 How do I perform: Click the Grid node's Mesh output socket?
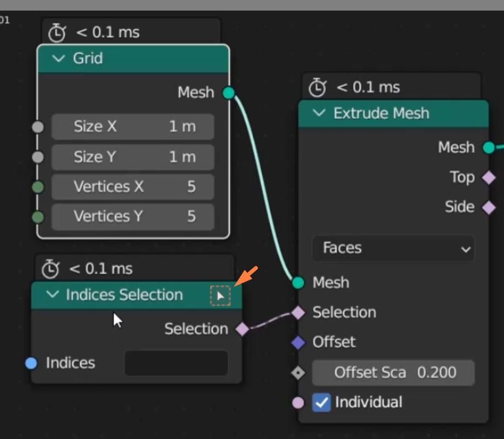click(228, 93)
